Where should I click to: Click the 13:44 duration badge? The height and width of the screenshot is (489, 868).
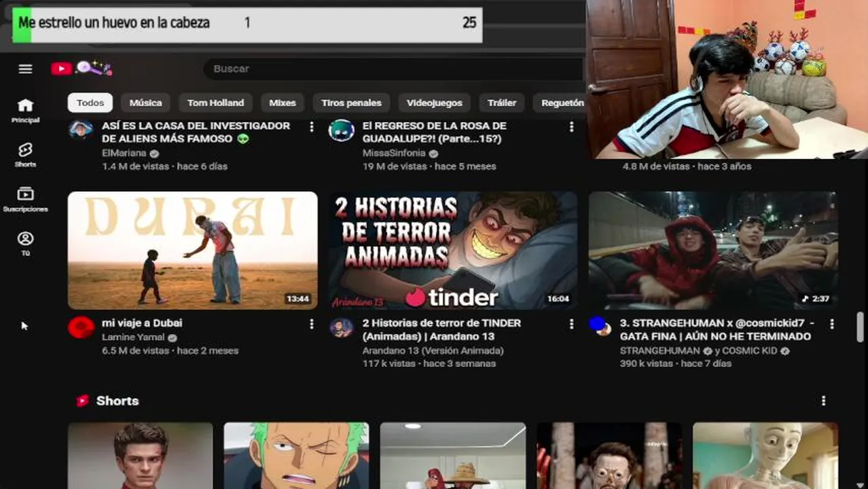click(x=297, y=299)
